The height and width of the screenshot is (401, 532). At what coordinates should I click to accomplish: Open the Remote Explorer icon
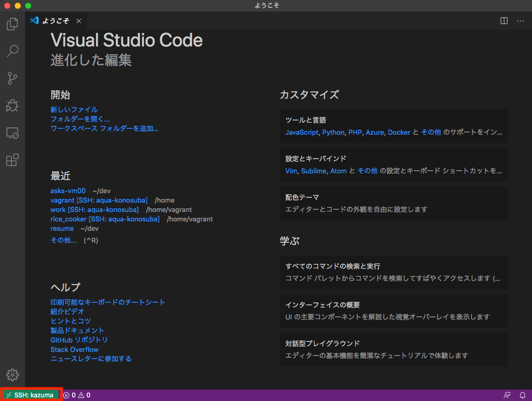click(12, 133)
